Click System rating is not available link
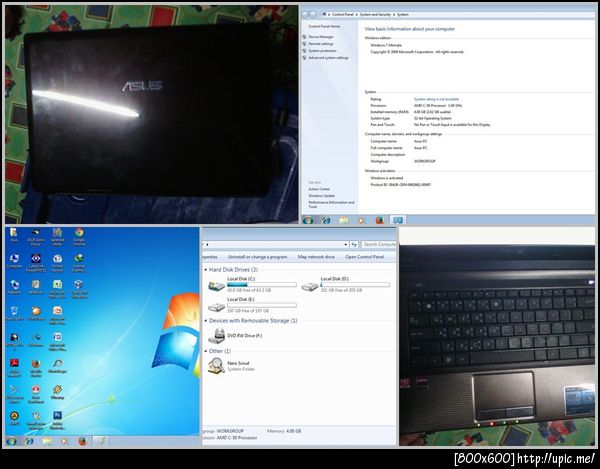600x469 pixels. (x=436, y=99)
